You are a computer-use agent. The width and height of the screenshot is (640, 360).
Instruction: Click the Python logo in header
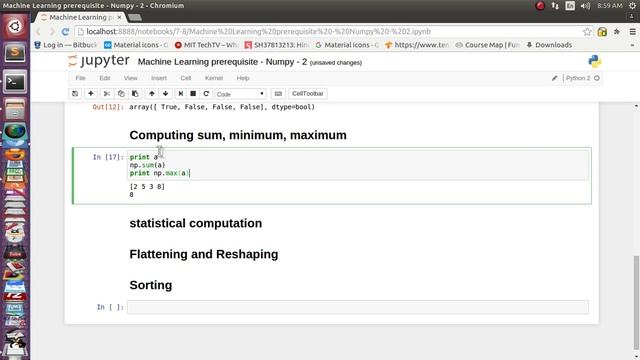595,61
